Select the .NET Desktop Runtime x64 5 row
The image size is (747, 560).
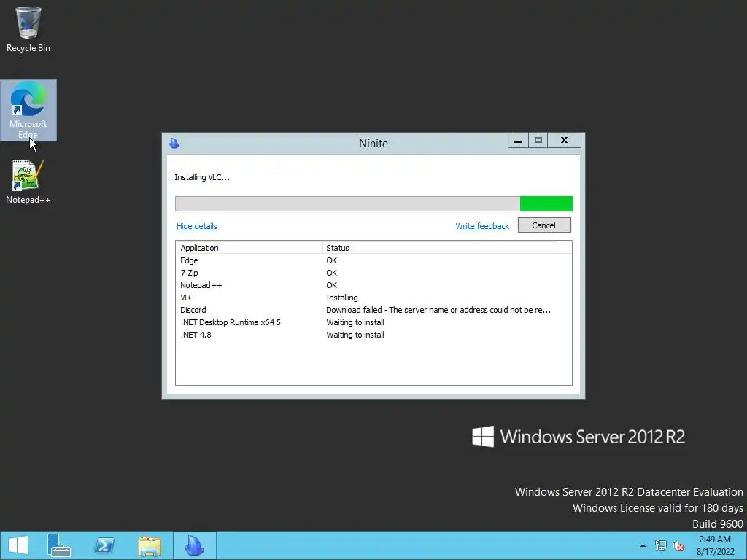[x=373, y=322]
